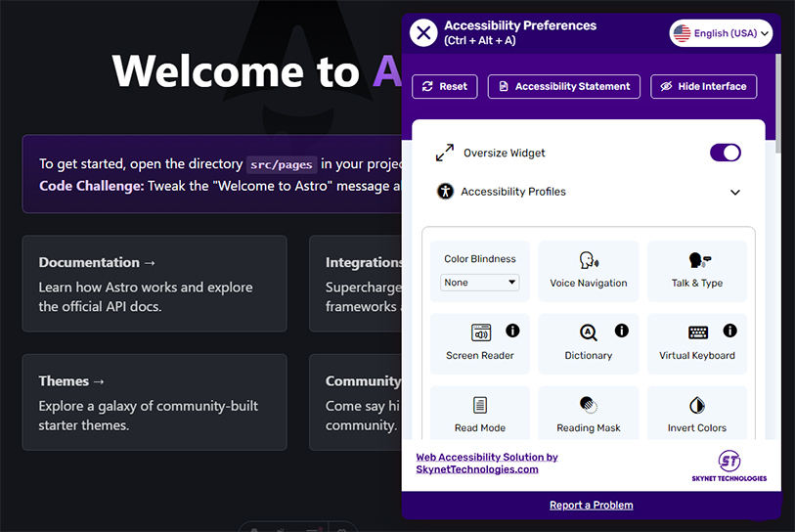Enable the Dictionary tool
795x532 pixels.
[588, 344]
